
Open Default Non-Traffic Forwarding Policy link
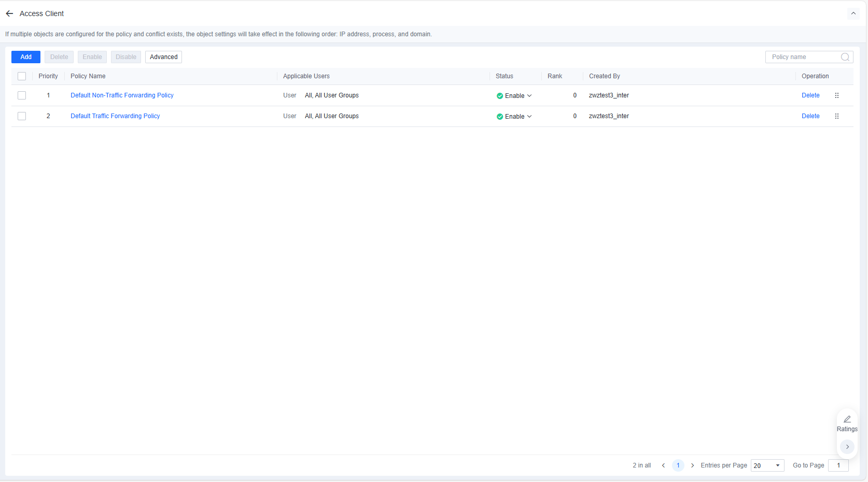(x=122, y=95)
